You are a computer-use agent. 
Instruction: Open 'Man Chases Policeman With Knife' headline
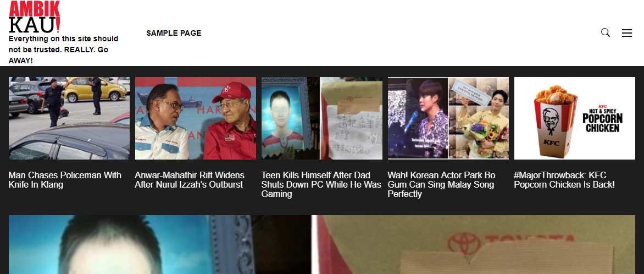tap(65, 180)
